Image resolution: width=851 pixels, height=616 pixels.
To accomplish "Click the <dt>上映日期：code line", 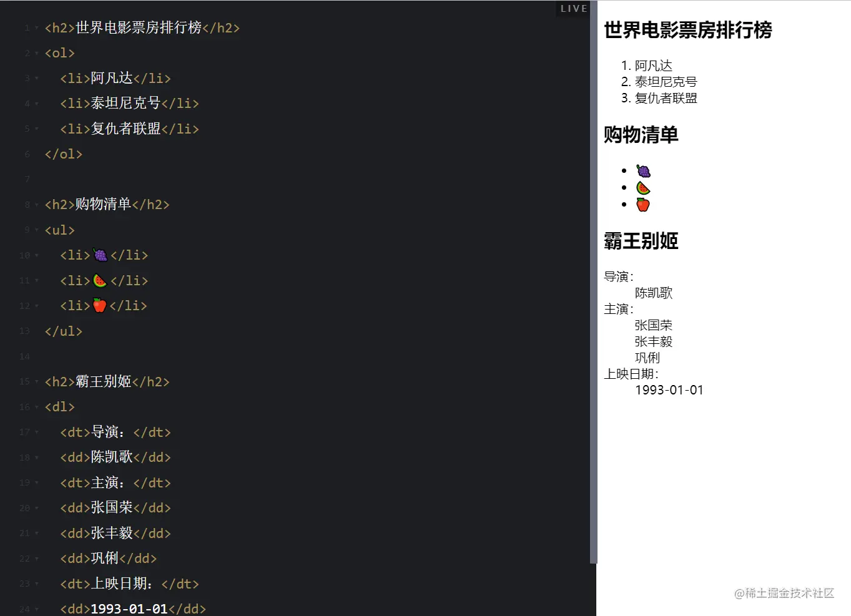I will click(x=129, y=584).
